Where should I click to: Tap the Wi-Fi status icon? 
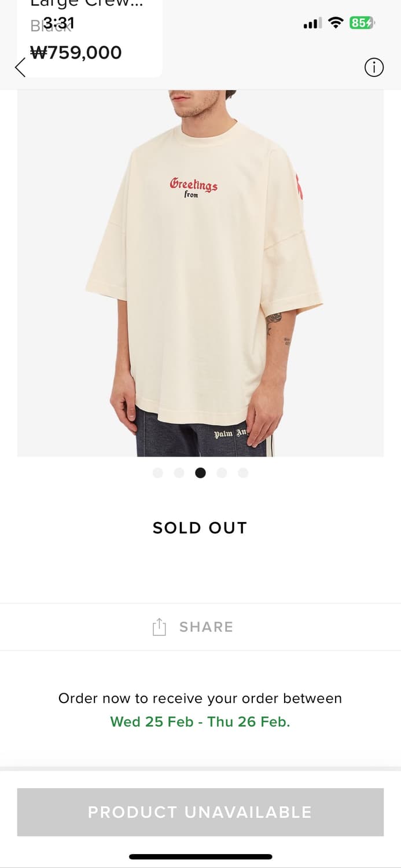point(336,23)
